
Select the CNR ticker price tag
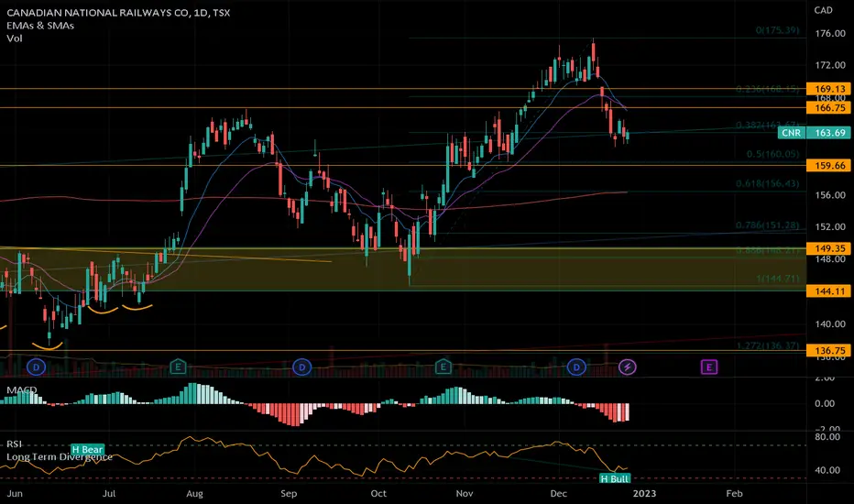point(791,133)
